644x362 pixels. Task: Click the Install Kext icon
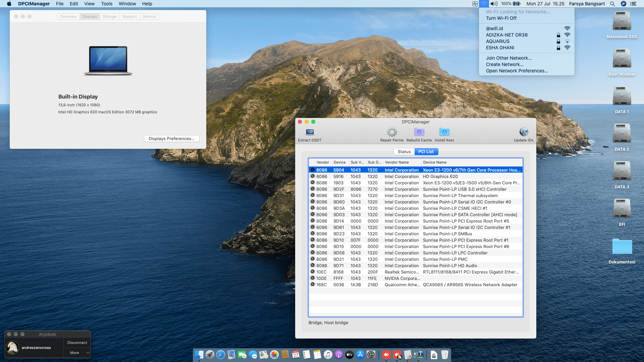[444, 132]
